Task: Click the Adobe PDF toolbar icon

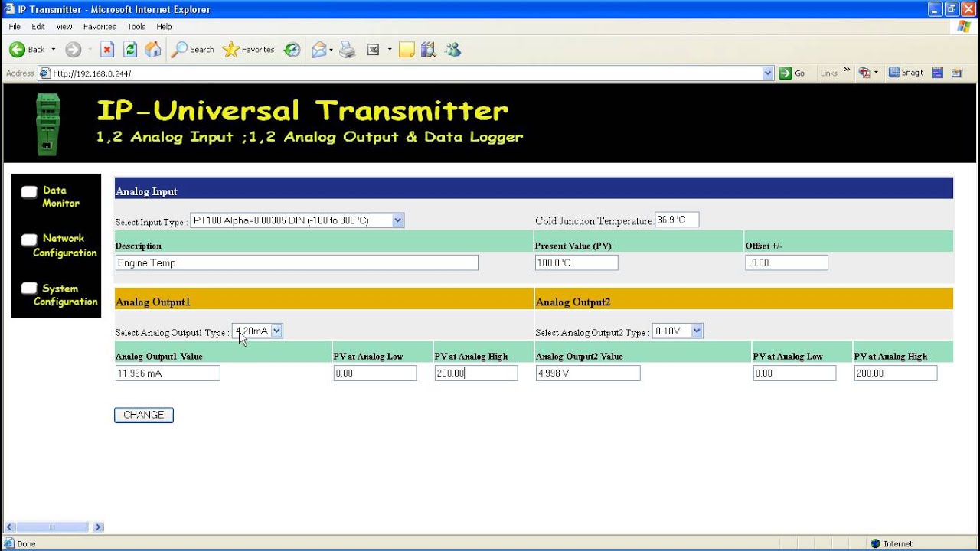Action: click(864, 73)
